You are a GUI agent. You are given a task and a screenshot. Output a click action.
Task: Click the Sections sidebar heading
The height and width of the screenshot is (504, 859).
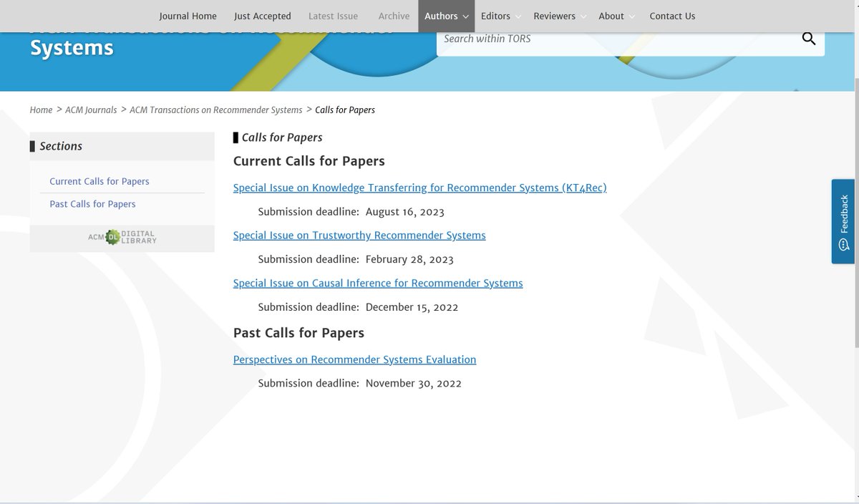[x=61, y=146]
